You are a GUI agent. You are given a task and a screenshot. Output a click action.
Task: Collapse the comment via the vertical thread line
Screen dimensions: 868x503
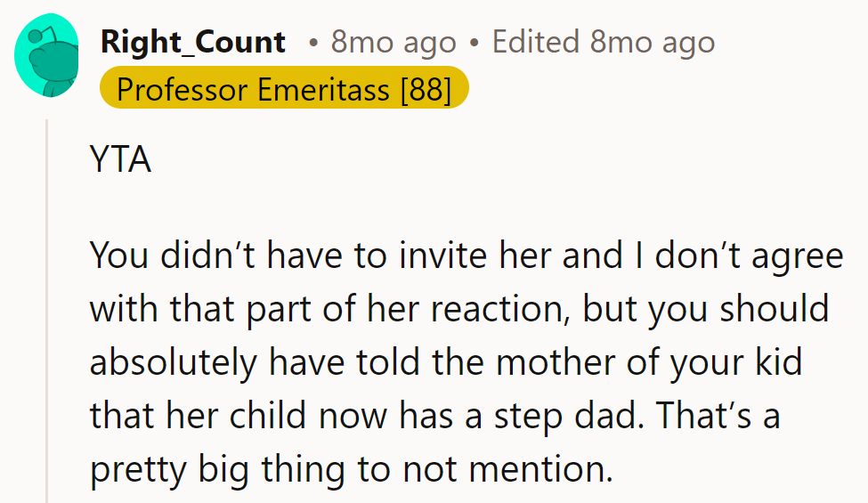click(47, 312)
